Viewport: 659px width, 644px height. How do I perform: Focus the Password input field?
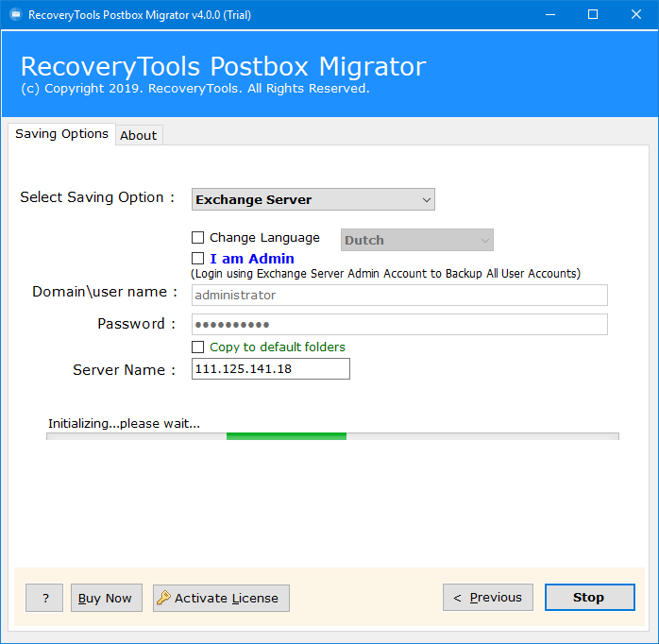[399, 325]
